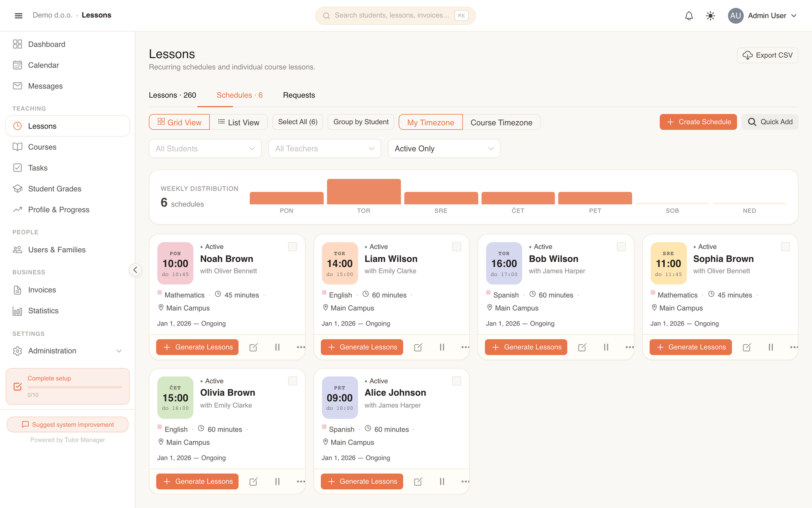Pause Liam Wilson schedule
812x508 pixels.
pyautogui.click(x=442, y=347)
